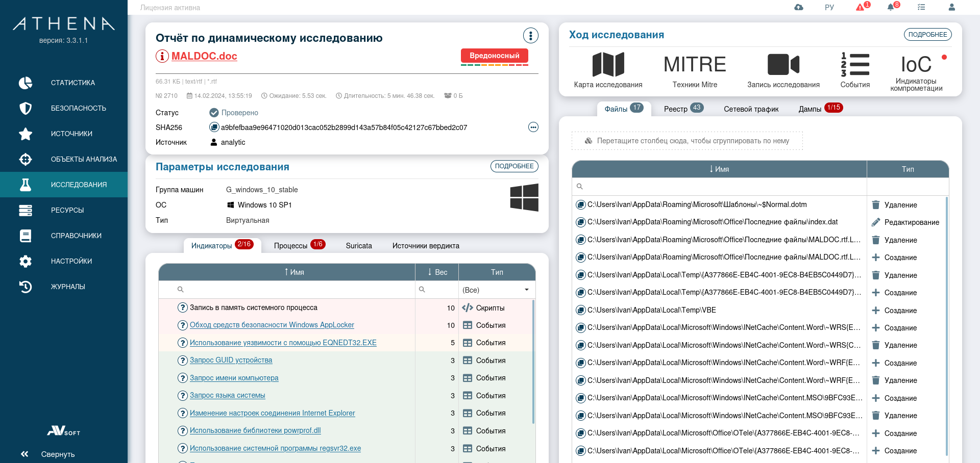The image size is (980, 463).
Task: Click ПОДРОБНЕЕ in Ход исследования
Action: click(x=927, y=35)
